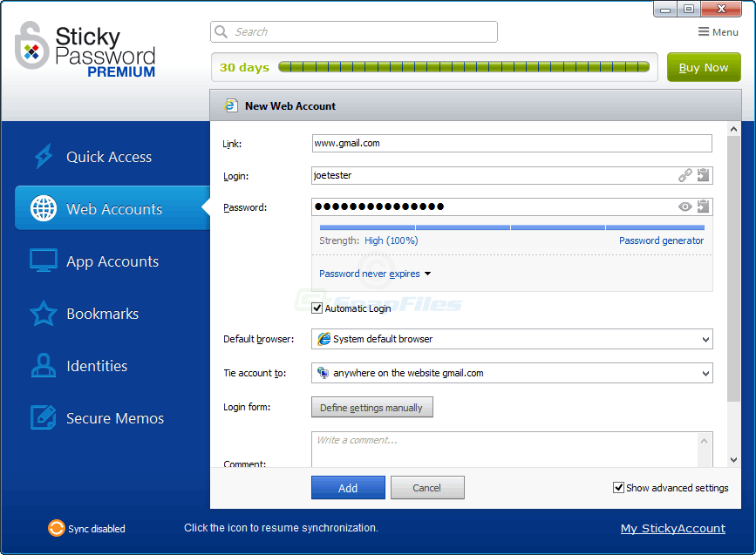
Task: Click the search magnifier icon
Action: pyautogui.click(x=221, y=31)
